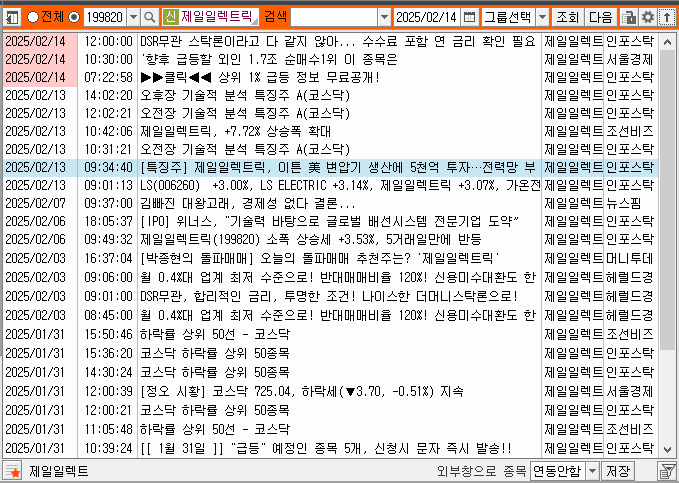Open news '[박종현의 돌파매매] 오늘의 돌파매매 추천주'

[x=320, y=258]
